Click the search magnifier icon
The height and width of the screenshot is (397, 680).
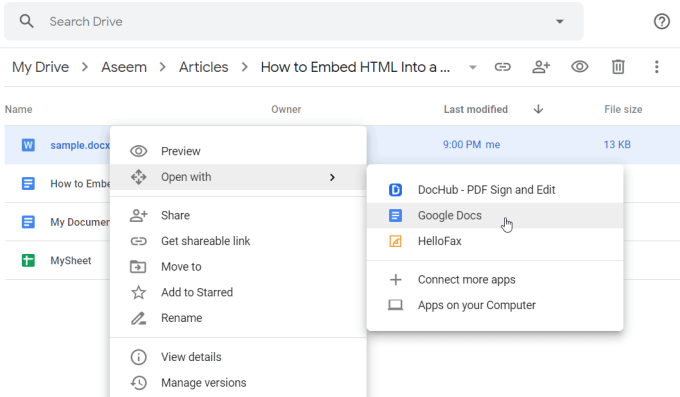click(x=26, y=21)
